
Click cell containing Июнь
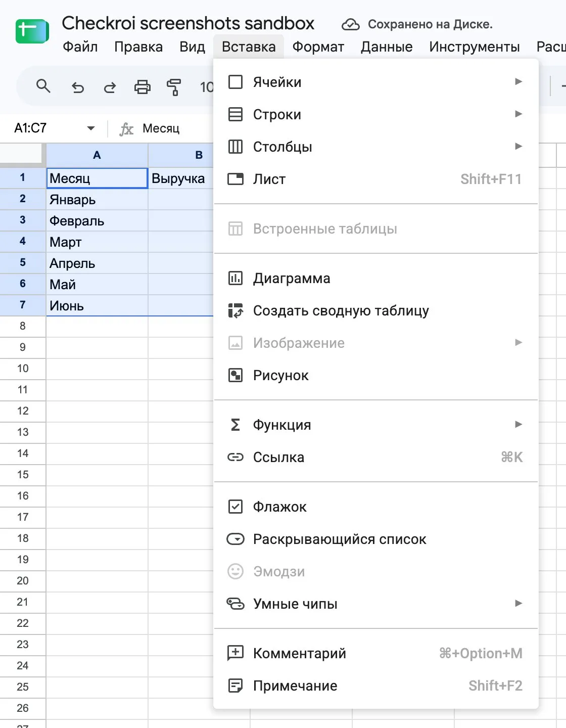coord(97,305)
